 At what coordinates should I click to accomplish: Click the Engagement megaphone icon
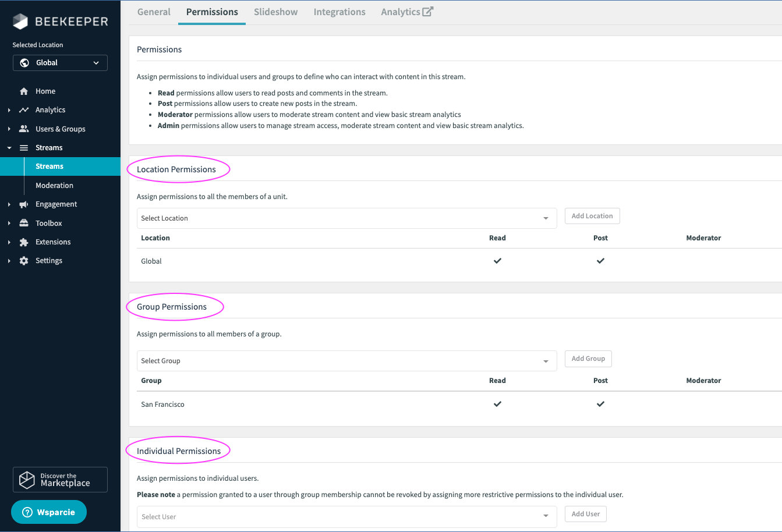pyautogui.click(x=24, y=204)
